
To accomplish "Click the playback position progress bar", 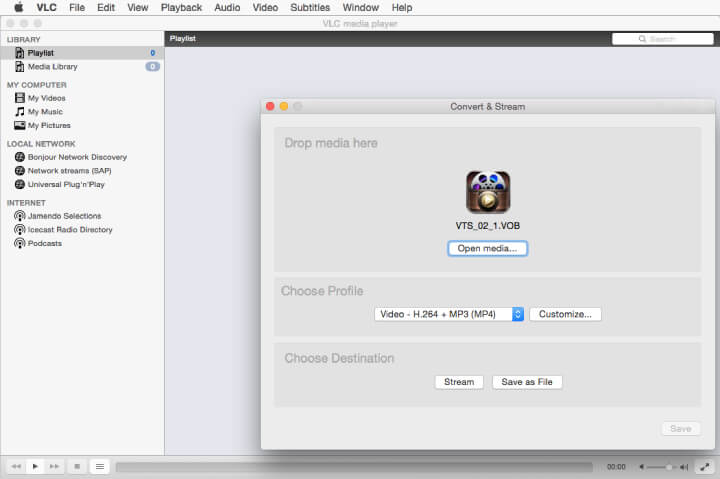I will tap(354, 467).
